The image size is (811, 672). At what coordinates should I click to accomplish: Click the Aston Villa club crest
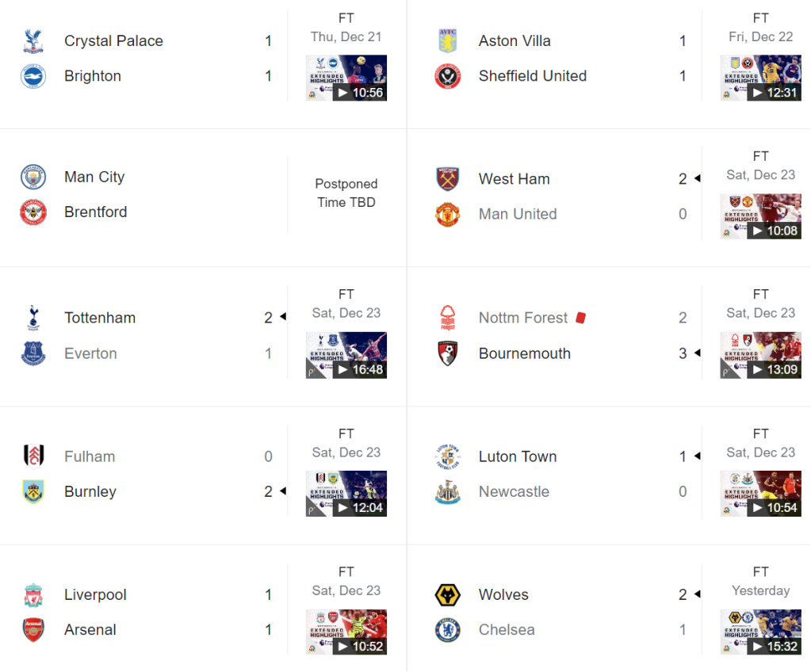click(448, 41)
